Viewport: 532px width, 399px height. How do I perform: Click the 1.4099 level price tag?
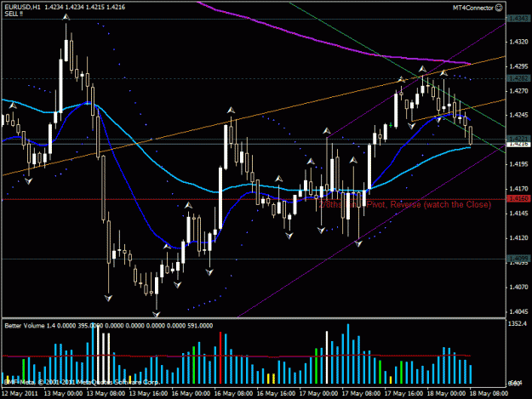click(x=518, y=259)
